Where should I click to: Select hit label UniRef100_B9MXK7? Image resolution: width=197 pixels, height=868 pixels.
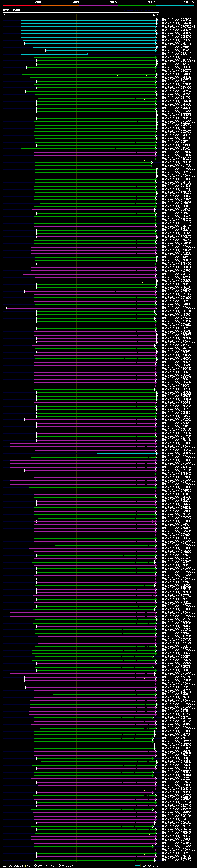pos(177,94)
